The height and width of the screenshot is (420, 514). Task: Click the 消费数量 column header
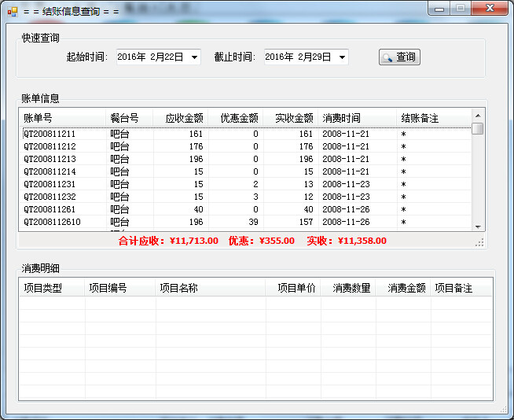pyautogui.click(x=348, y=288)
